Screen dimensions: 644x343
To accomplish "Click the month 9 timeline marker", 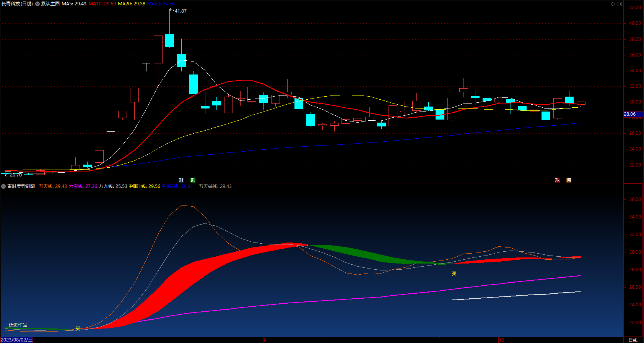I will (x=265, y=340).
